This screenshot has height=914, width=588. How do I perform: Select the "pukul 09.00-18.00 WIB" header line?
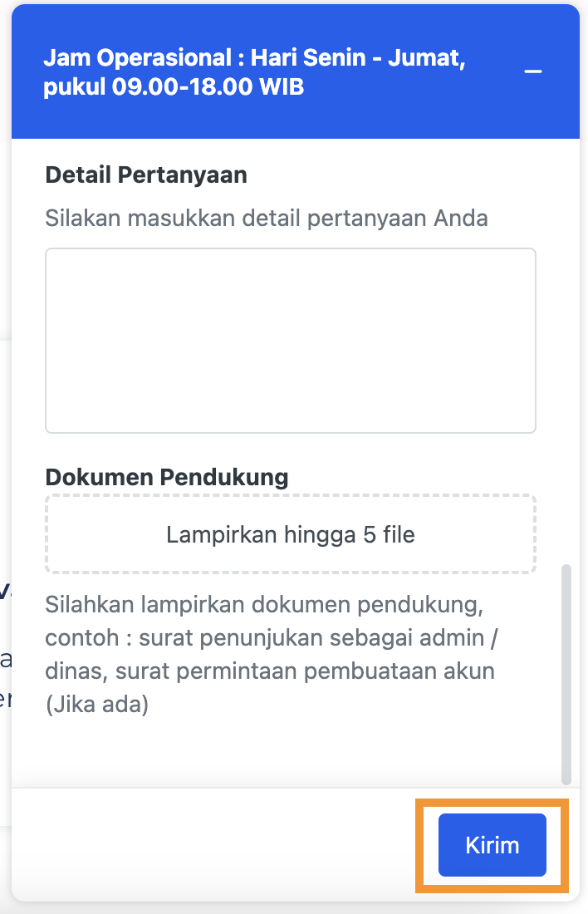174,86
